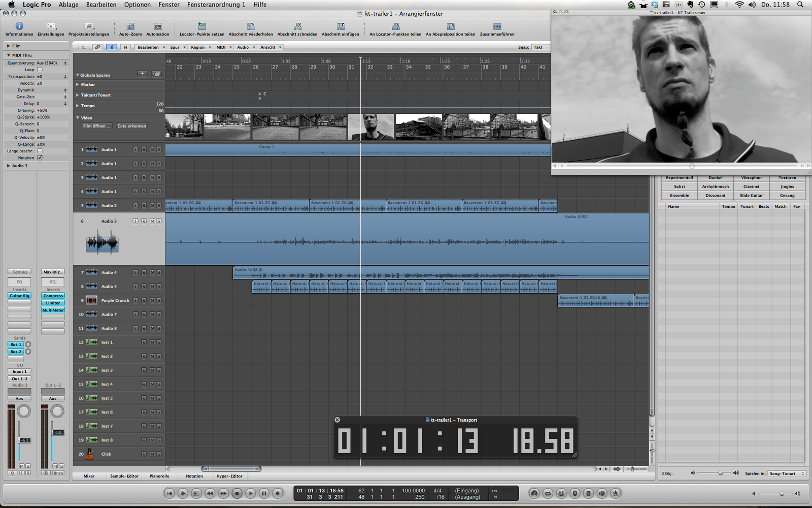Viewport: 812px width, 508px height.
Task: Toggle the catch playhead running-man icon
Action: (112, 47)
